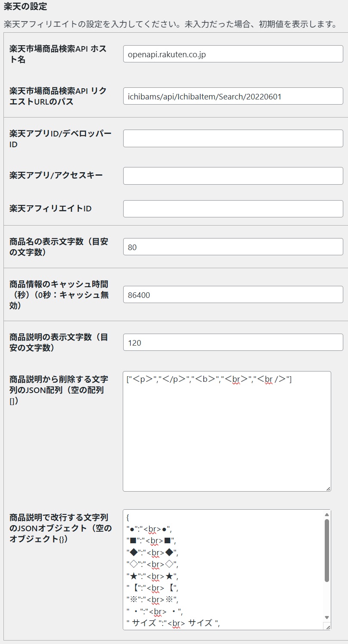Screen dimensions: 348x644
Task: Click the empty 楽天アプリID/デベロッパーID input field
Action: 233,138
